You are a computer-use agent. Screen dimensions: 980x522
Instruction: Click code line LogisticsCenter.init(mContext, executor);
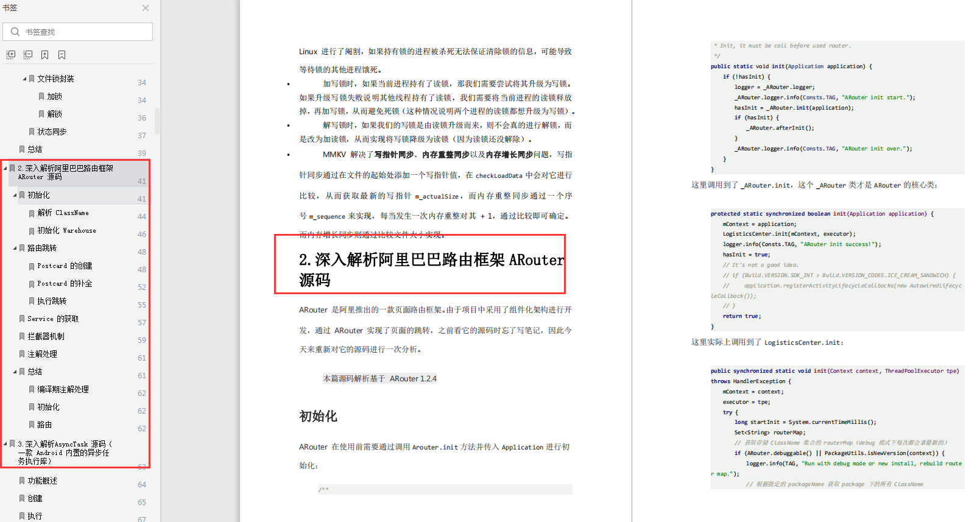coord(789,234)
